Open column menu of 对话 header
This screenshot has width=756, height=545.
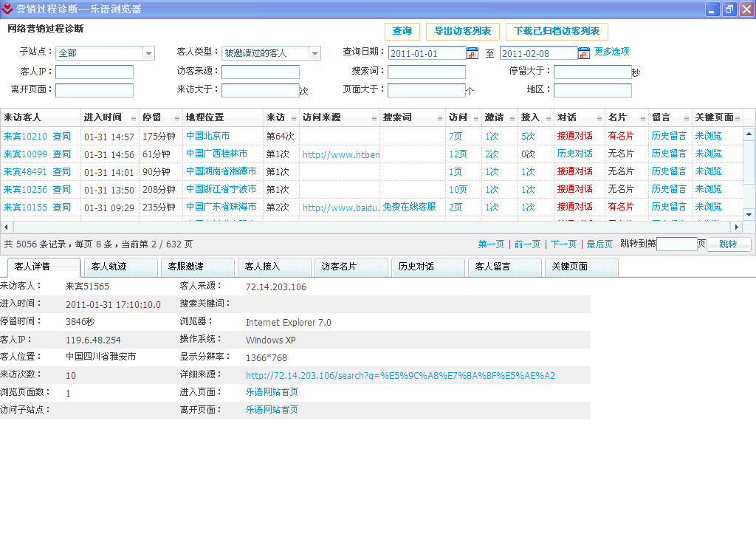click(599, 118)
